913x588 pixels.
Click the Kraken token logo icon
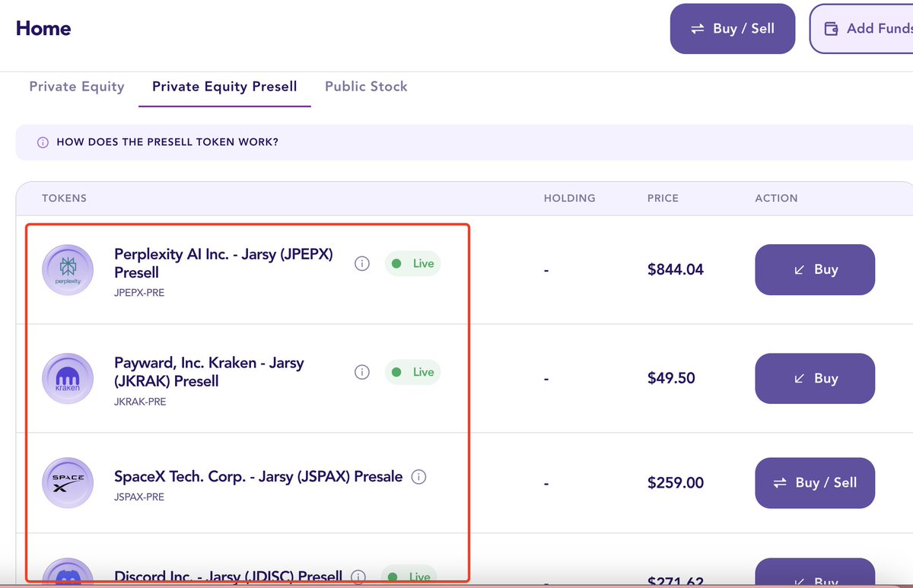68,378
